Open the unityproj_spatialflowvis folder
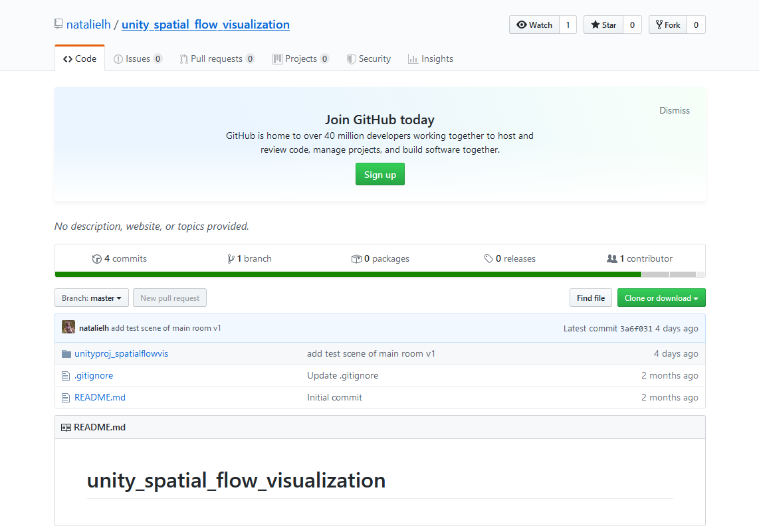Viewport: 759px width, 532px height. [122, 354]
